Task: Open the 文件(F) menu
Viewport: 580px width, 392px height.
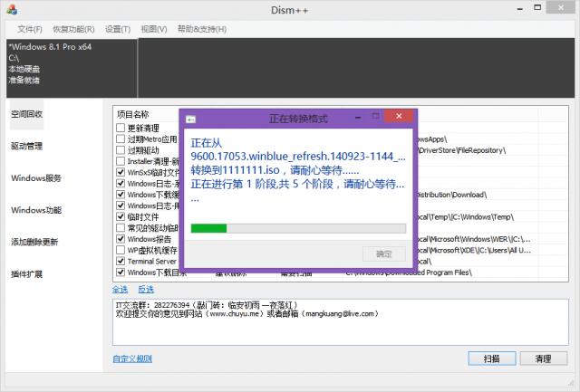Action: (30, 29)
